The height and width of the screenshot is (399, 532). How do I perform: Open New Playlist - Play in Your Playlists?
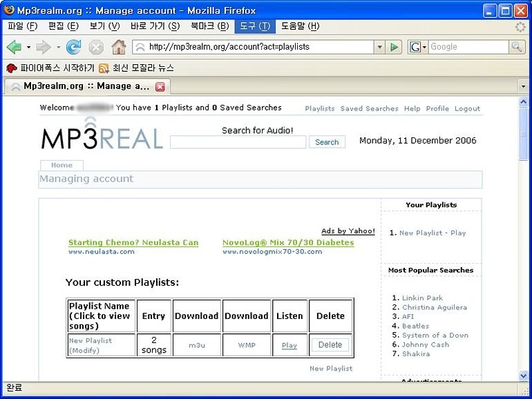[433, 233]
